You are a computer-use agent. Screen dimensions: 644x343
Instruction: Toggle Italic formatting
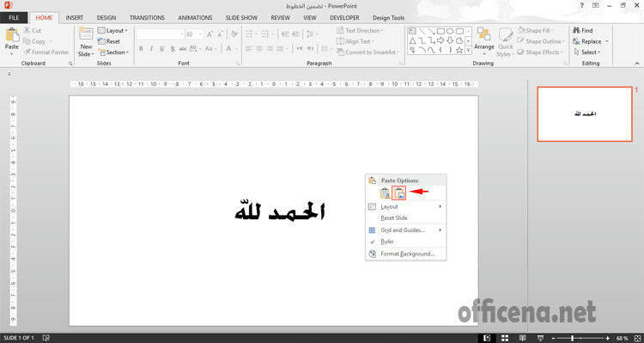tap(151, 48)
